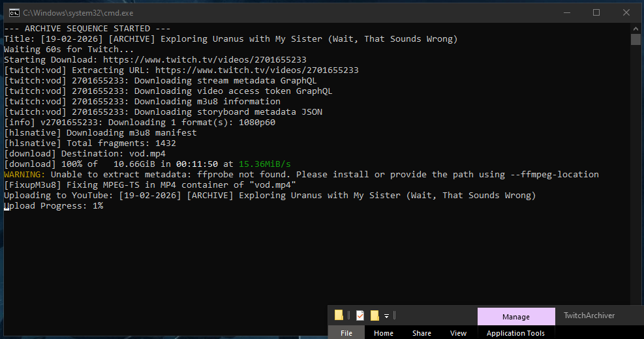Viewport: 644px width, 339px height.
Task: Click the scrollbar up arrow in cmd window
Action: tap(636, 28)
